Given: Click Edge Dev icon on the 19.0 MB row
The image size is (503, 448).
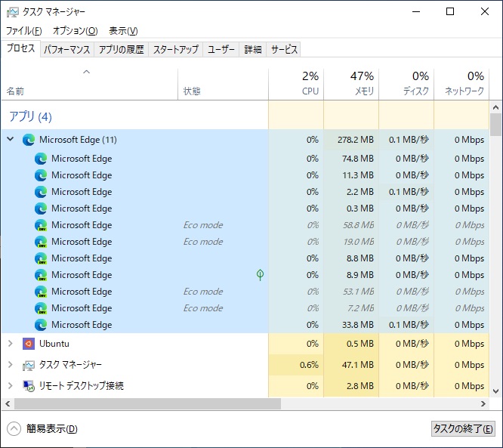Looking at the screenshot, I should [41, 242].
